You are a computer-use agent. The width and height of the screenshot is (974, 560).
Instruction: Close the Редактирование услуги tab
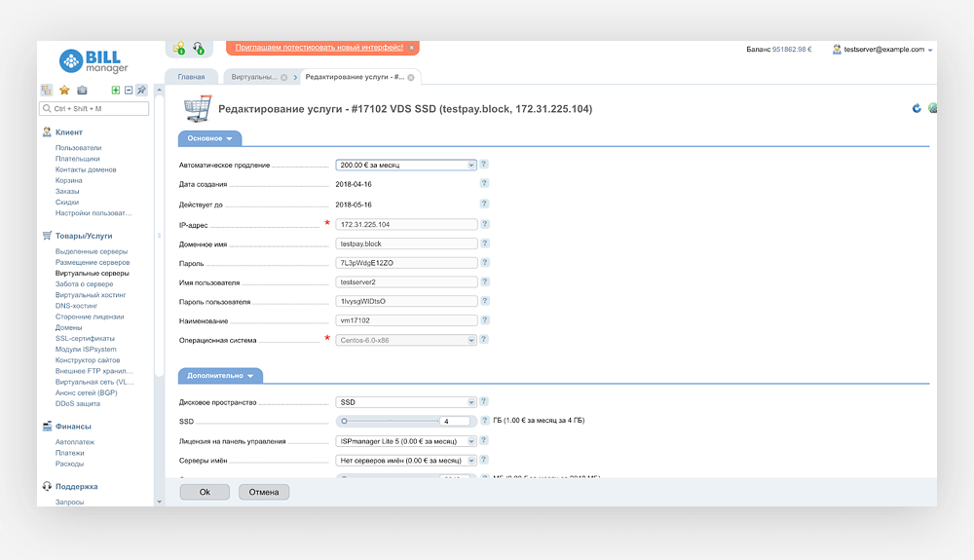pyautogui.click(x=411, y=78)
